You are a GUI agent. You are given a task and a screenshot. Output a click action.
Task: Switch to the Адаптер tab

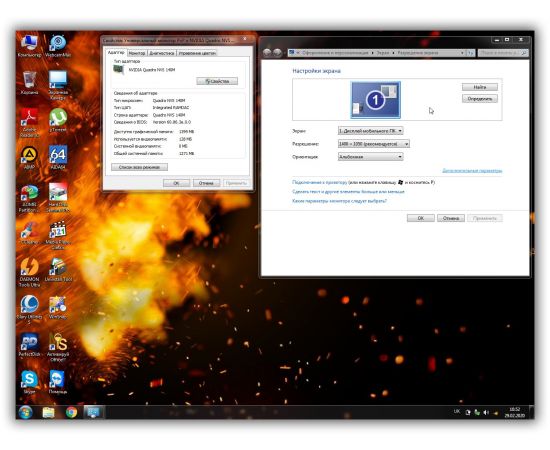click(116, 53)
